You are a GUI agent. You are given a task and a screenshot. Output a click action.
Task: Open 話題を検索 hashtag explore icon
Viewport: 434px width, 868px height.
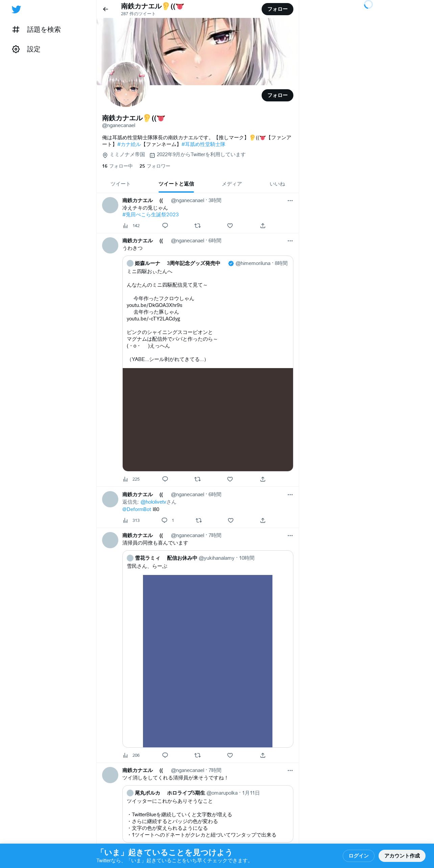point(16,29)
